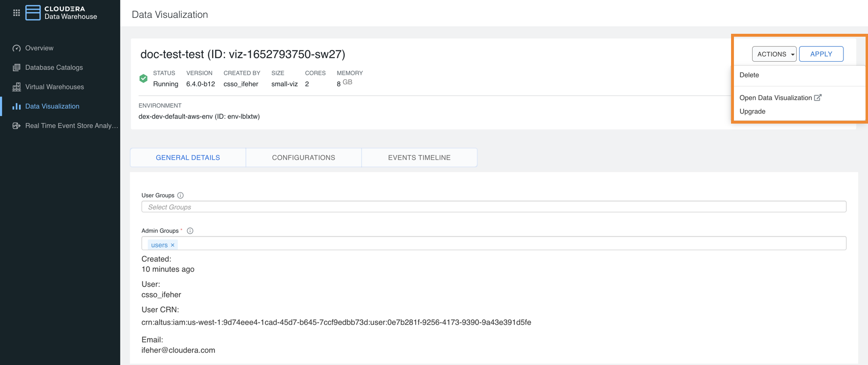The image size is (868, 365).
Task: Click the Data Visualization bar chart icon
Action: (x=16, y=106)
